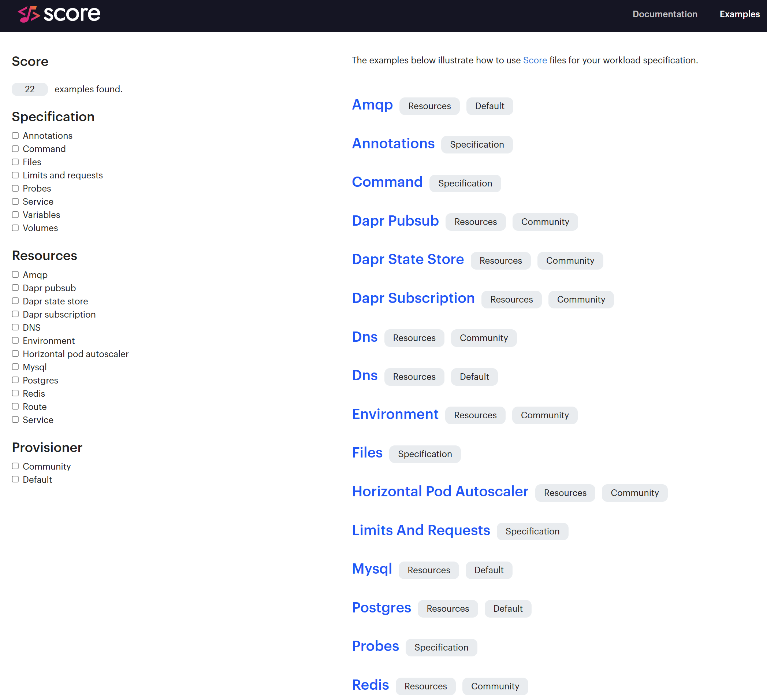Check the Command filter checkbox

15,149
